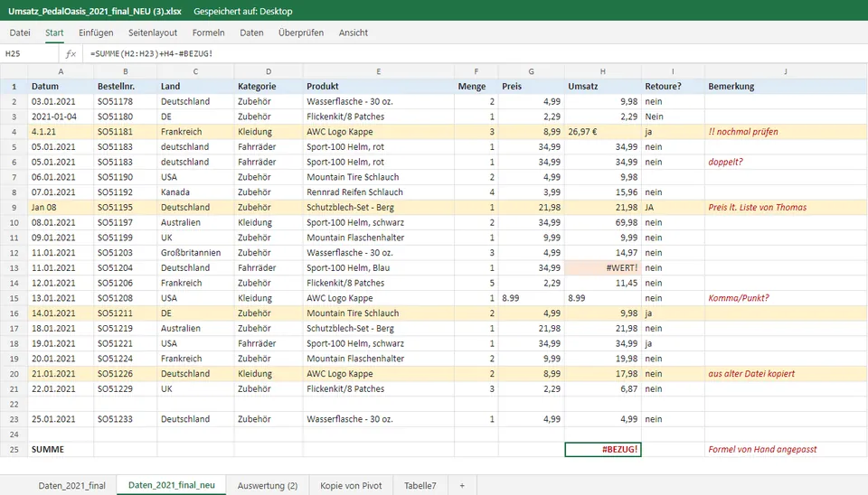
Task: Click the fx insert function icon
Action: click(71, 53)
